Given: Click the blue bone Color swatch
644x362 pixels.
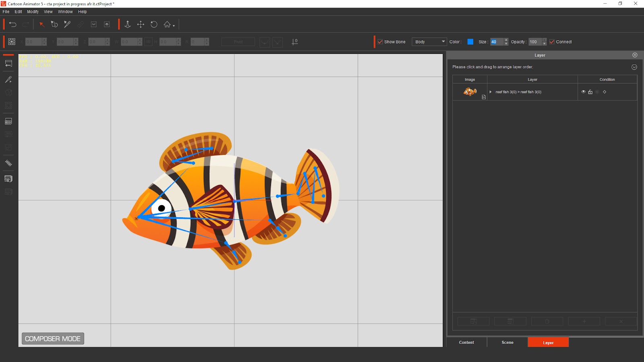Looking at the screenshot, I should 470,42.
